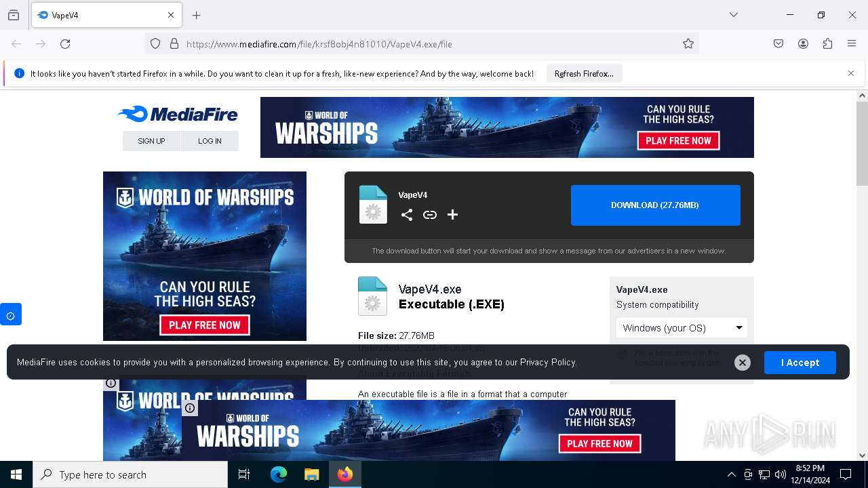Image resolution: width=868 pixels, height=488 pixels.
Task: Click the VapeV4 file icon in download box
Action: 373,205
